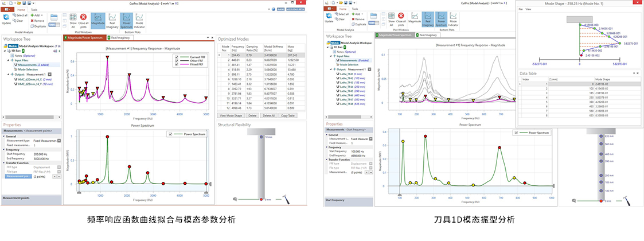Toggle Power Spectrum legend checkbox in left window

(170, 134)
